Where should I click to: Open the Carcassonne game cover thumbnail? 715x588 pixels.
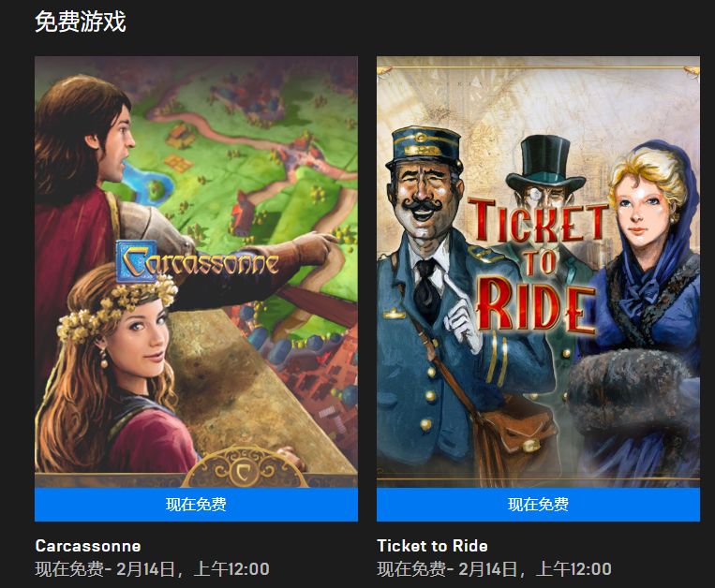(196, 272)
